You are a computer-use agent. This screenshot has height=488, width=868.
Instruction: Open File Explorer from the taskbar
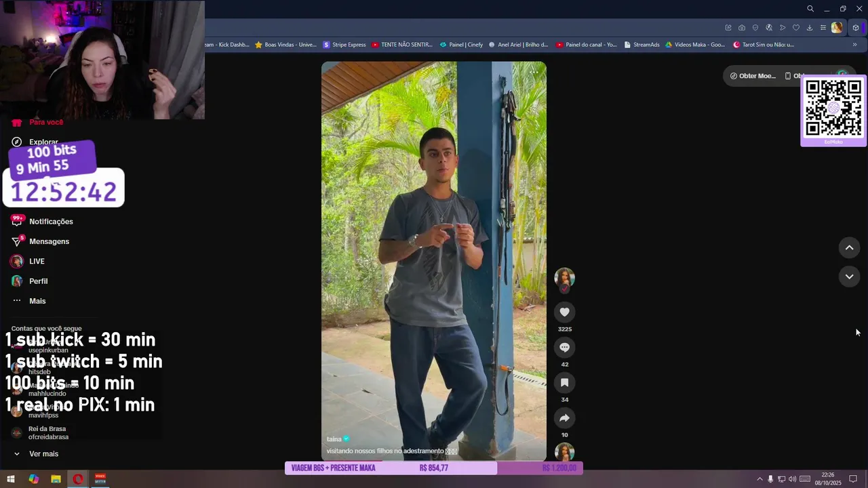click(56, 479)
